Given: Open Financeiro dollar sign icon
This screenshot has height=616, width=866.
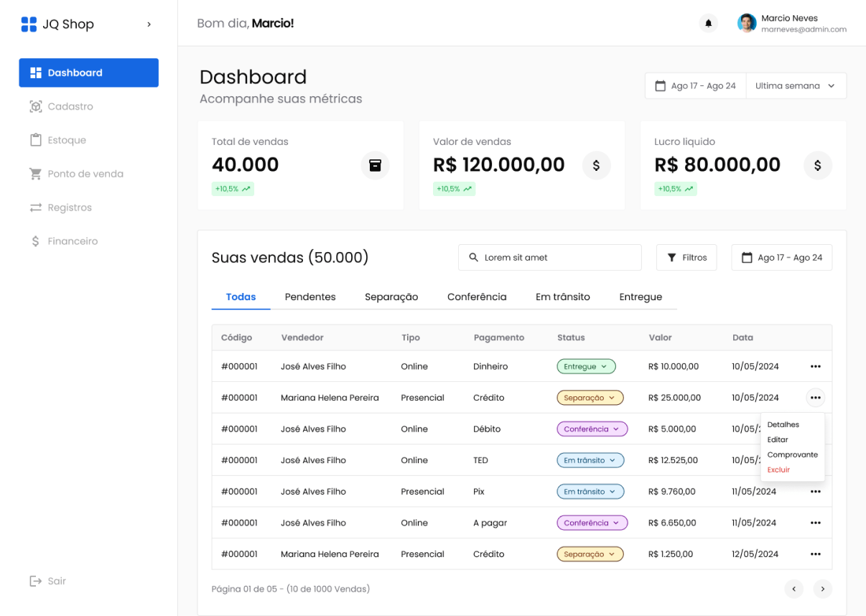Looking at the screenshot, I should [x=36, y=241].
